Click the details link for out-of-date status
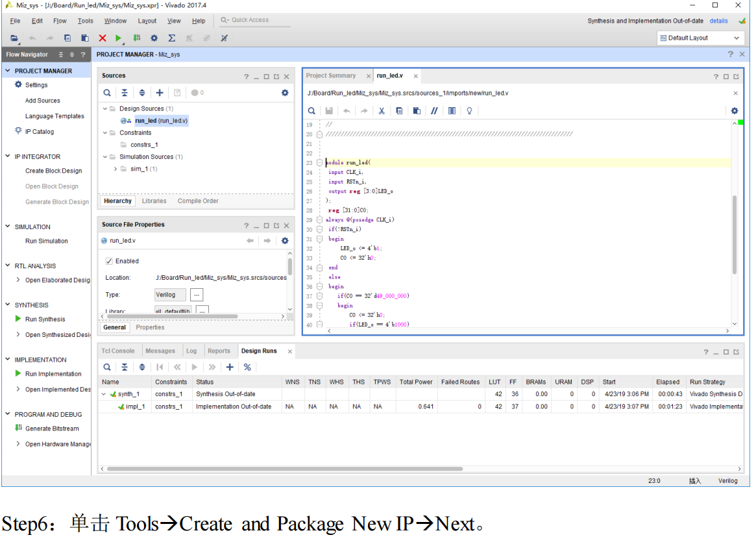 tap(718, 21)
